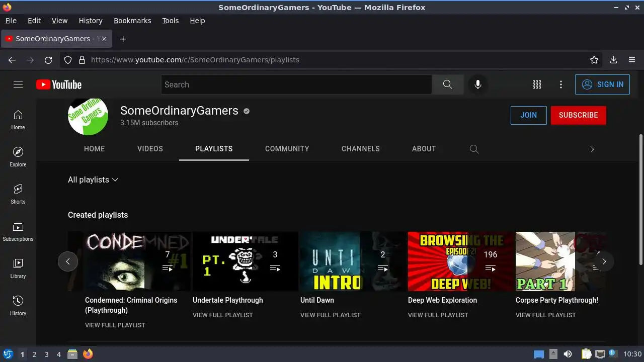Viewport: 644px width, 362px height.
Task: Bookmark this page with star icon
Action: click(594, 60)
